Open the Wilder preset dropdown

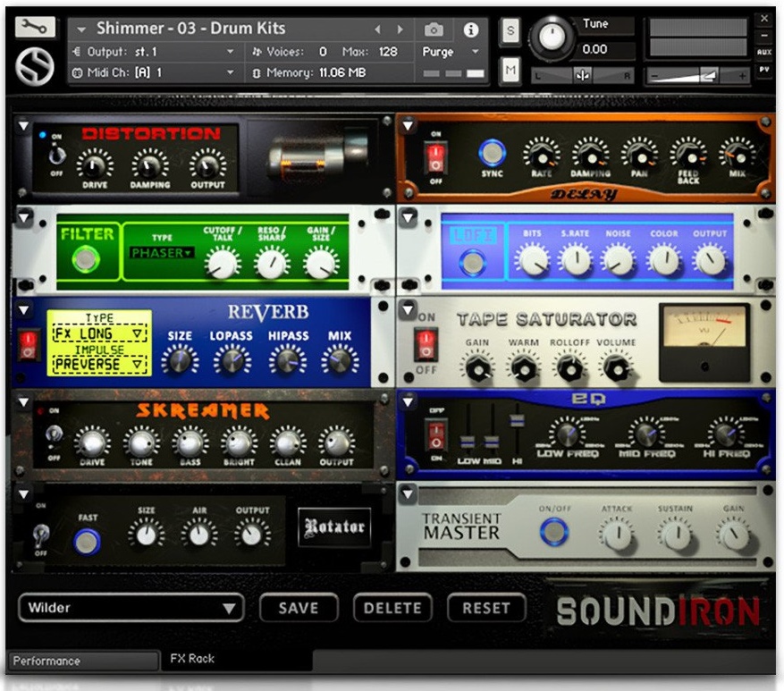[x=131, y=608]
